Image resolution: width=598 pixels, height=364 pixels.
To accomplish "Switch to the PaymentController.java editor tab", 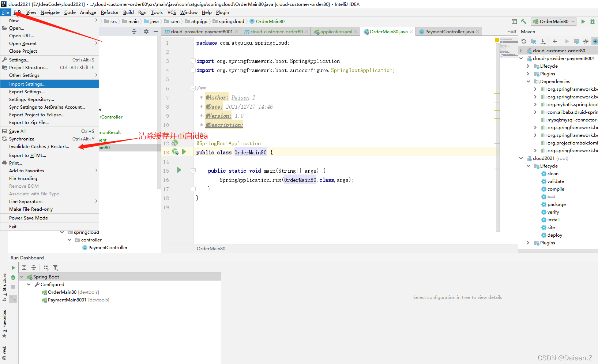I will point(449,31).
